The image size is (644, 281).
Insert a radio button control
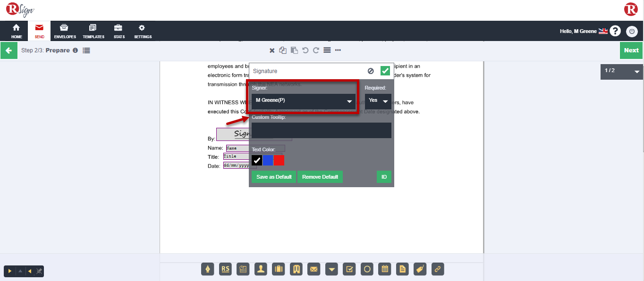tap(367, 269)
